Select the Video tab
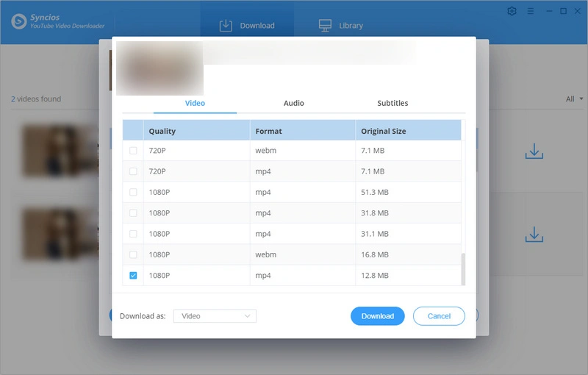 [195, 103]
